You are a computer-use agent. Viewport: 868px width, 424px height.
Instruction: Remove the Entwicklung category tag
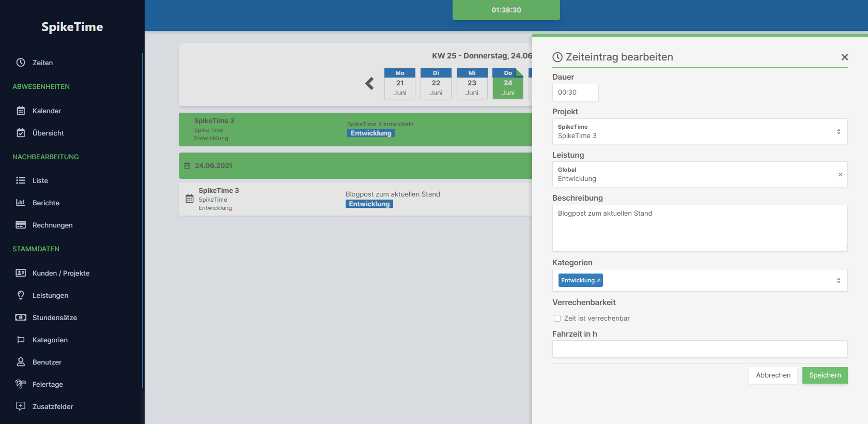[x=599, y=280]
